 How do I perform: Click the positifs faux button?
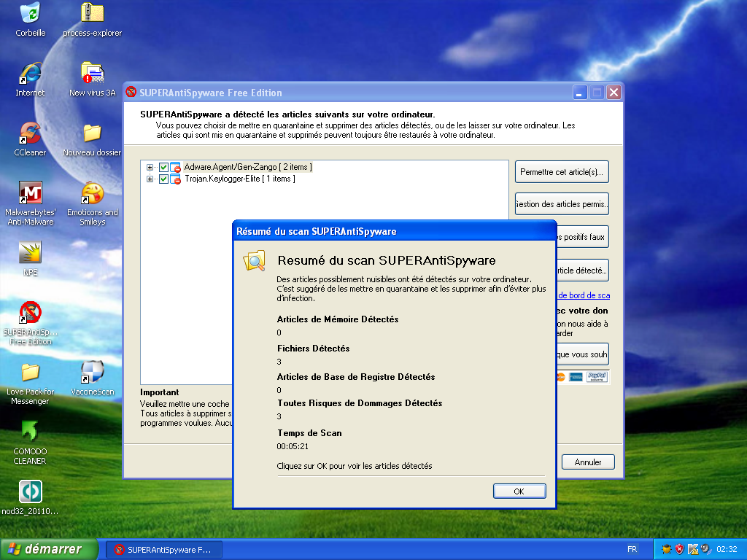582,237
